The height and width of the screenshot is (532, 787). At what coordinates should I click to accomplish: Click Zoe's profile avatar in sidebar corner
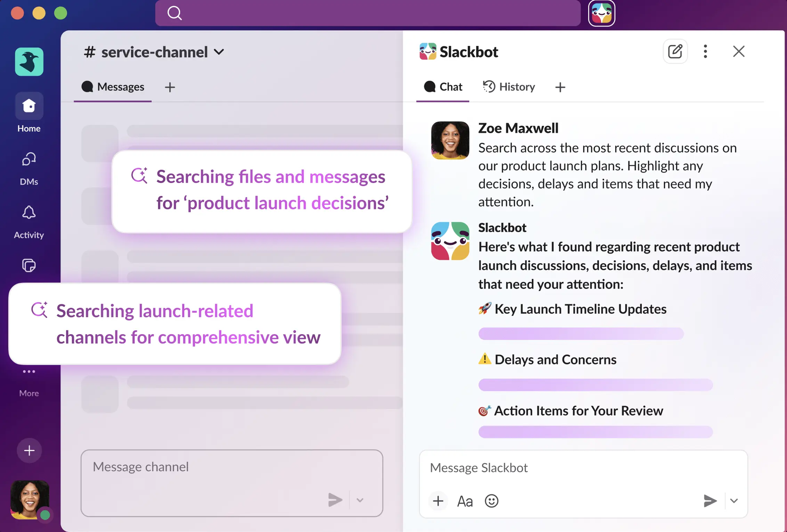(30, 500)
